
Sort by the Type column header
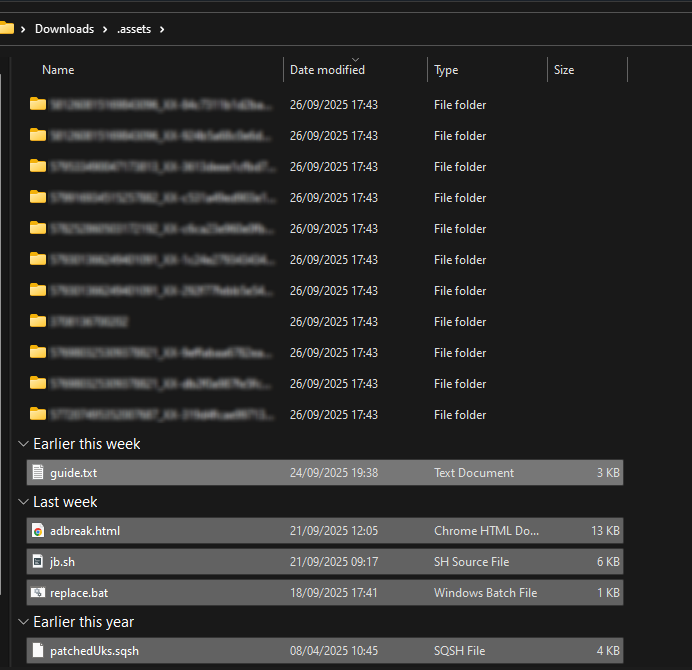click(446, 70)
